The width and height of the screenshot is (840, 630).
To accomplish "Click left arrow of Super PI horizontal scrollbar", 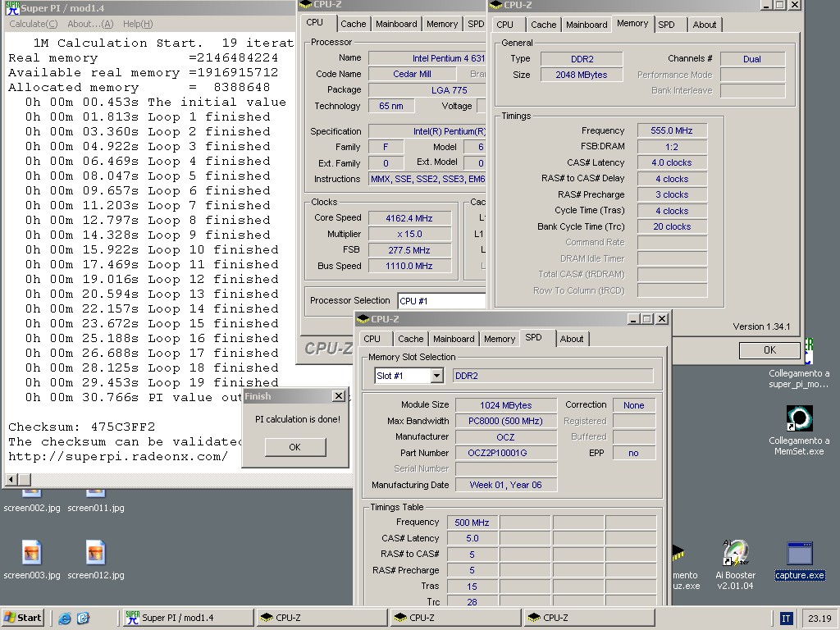I will point(11,479).
